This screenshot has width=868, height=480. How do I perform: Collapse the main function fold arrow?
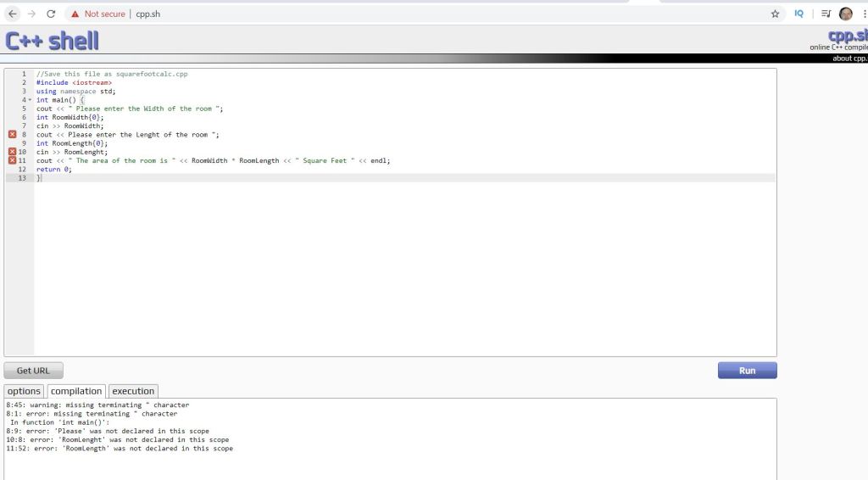pyautogui.click(x=30, y=100)
